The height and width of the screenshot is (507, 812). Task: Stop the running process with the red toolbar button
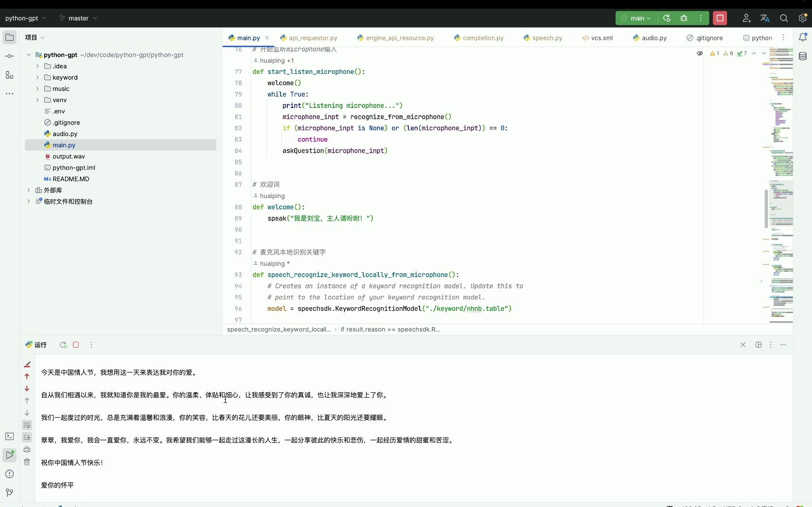coord(720,18)
